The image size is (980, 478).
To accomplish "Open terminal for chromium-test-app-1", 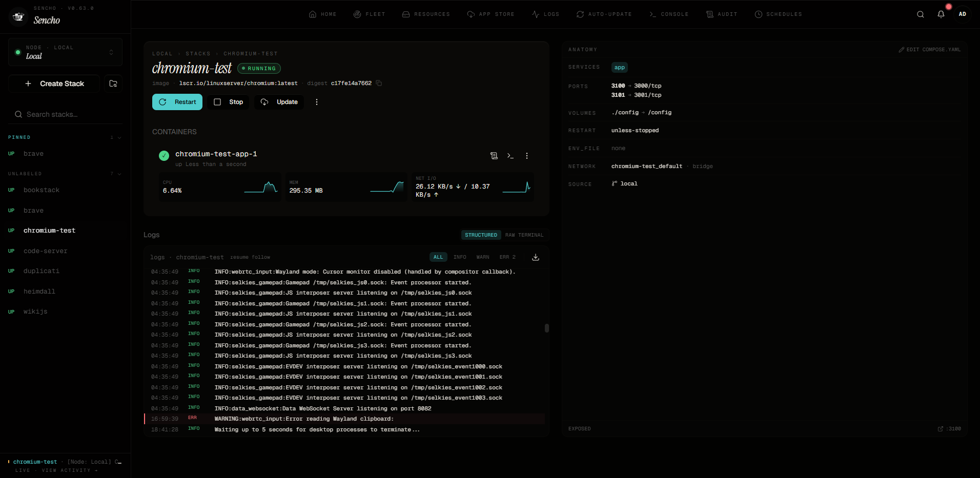I will (511, 156).
